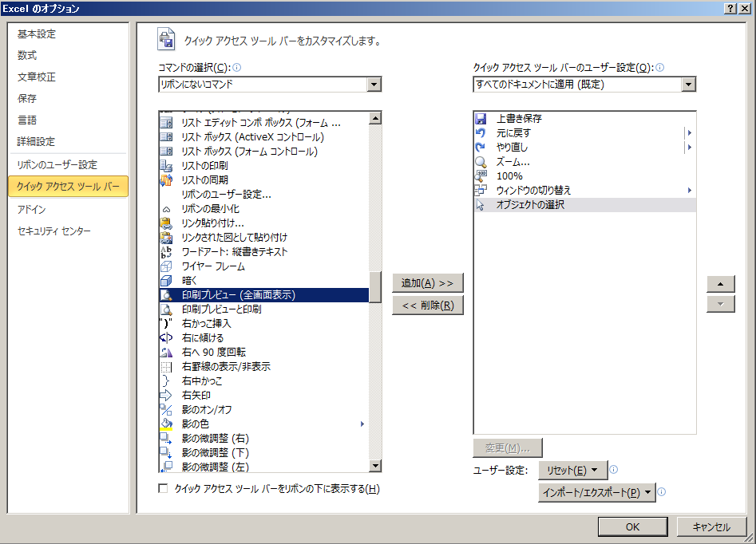Click the 印刷プレビューと印刷 icon
756x544 pixels.
point(166,309)
